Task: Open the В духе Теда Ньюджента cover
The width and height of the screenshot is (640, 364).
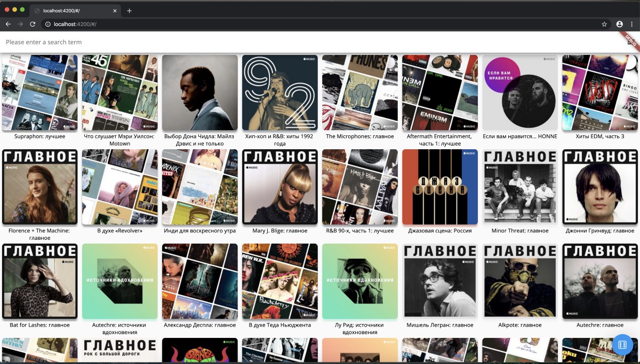Action: tap(280, 281)
